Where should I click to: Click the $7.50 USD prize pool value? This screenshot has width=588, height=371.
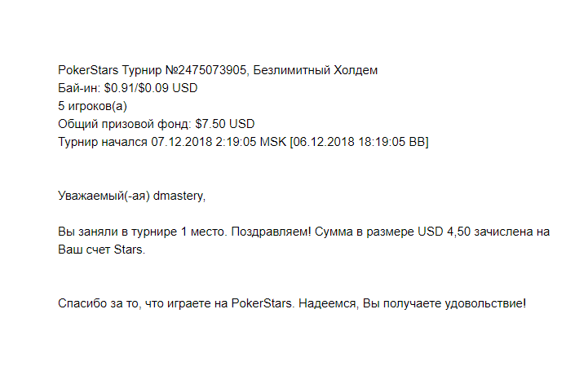[225, 124]
